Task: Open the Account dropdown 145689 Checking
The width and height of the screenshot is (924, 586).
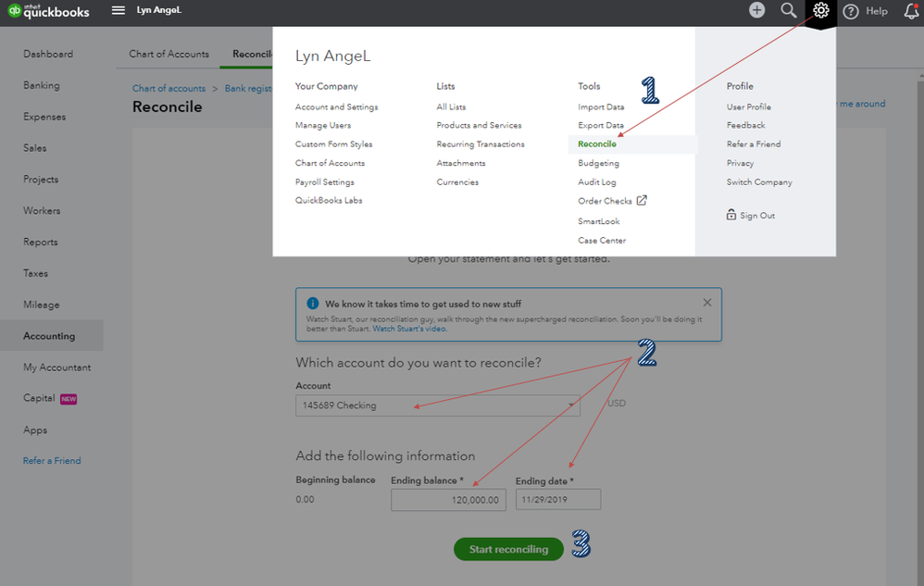Action: click(437, 405)
